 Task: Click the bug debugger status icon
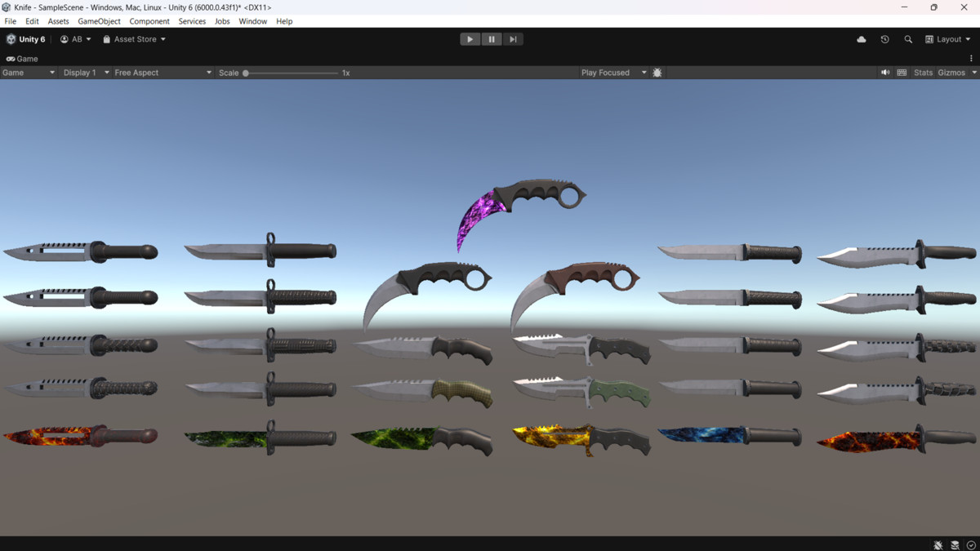(937, 544)
